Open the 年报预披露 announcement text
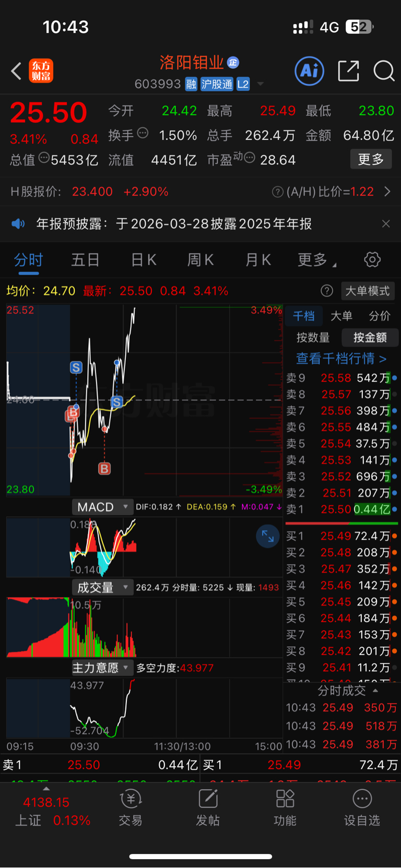This screenshot has height=868, width=401. coord(174,224)
